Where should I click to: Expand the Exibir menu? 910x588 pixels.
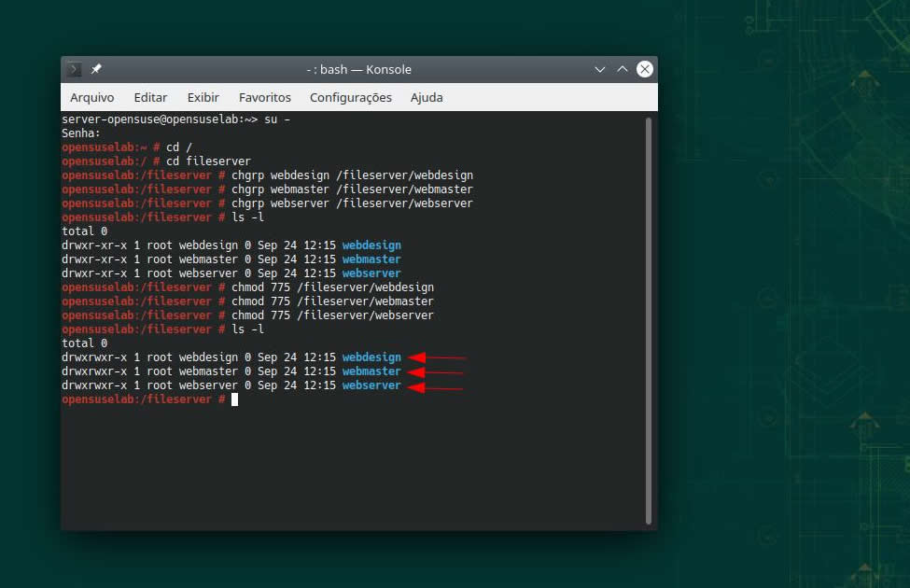pyautogui.click(x=203, y=97)
